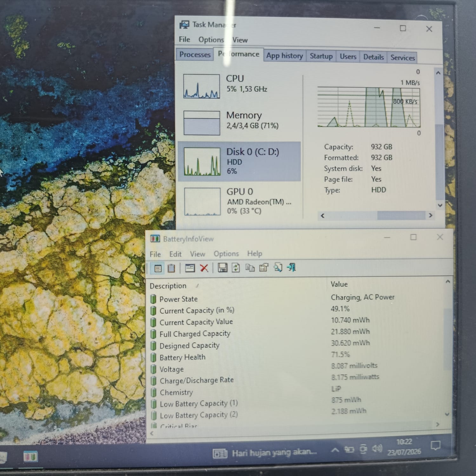Switch to the Startup tab
The height and width of the screenshot is (476, 476).
321,56
